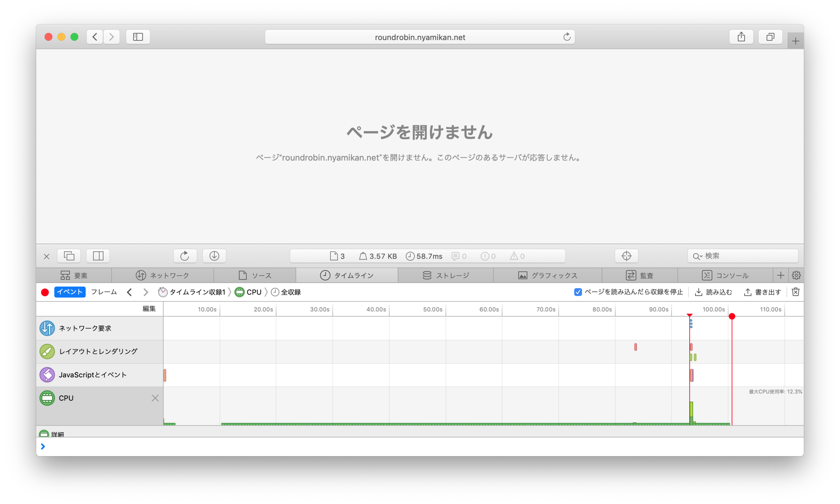Viewport: 840px width, 504px height.
Task: Open the グラフィックス tab
Action: coord(547,275)
